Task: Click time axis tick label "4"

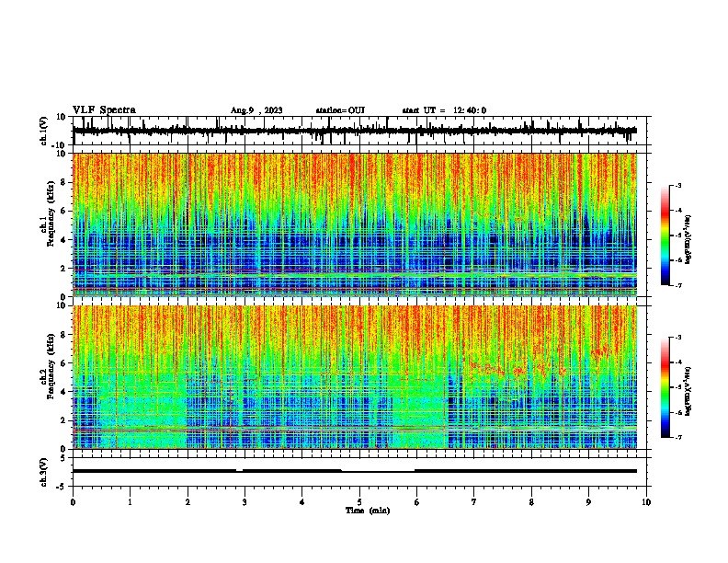Action: (x=302, y=502)
